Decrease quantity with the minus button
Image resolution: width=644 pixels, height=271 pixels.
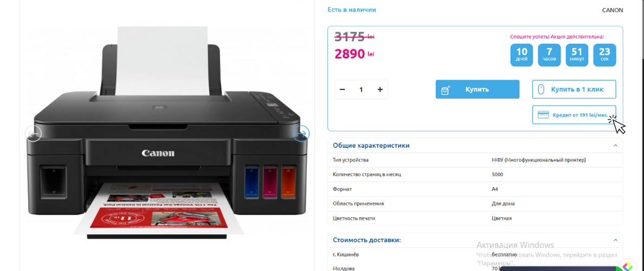tap(342, 89)
